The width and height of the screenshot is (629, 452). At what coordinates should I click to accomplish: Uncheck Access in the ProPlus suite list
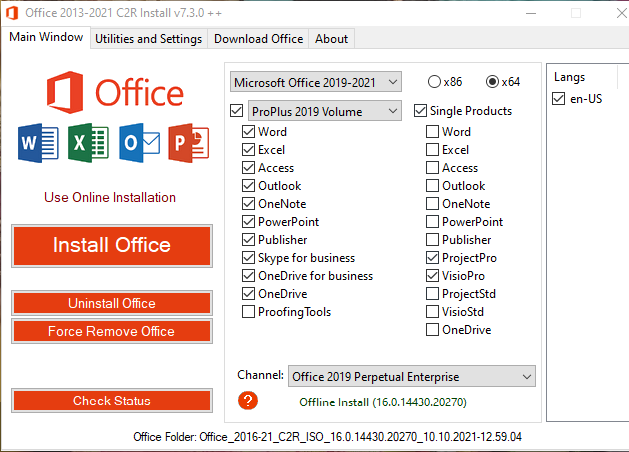click(x=249, y=168)
